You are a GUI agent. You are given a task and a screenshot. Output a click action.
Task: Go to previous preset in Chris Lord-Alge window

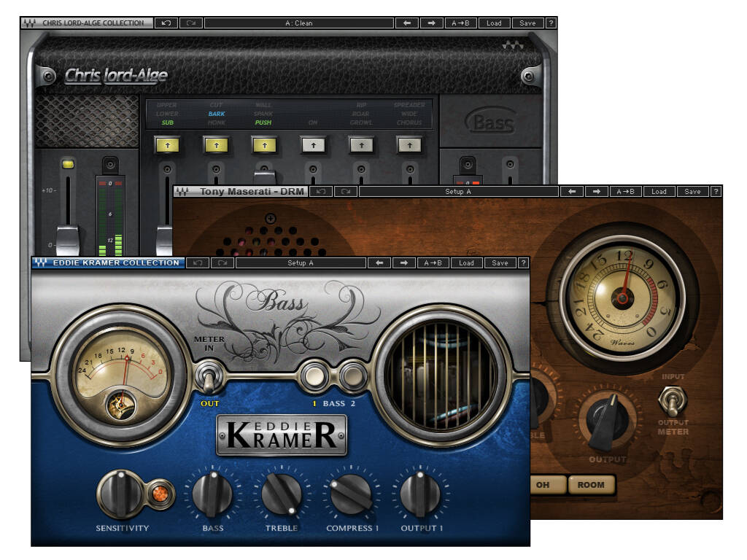[x=407, y=23]
